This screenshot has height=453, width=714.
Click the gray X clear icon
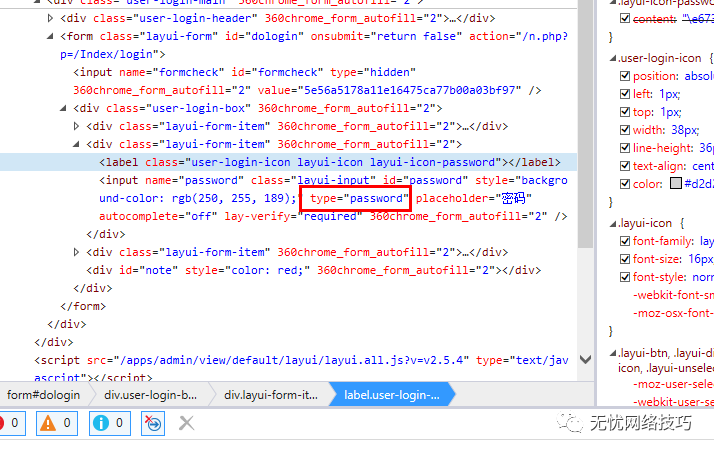pyautogui.click(x=186, y=423)
